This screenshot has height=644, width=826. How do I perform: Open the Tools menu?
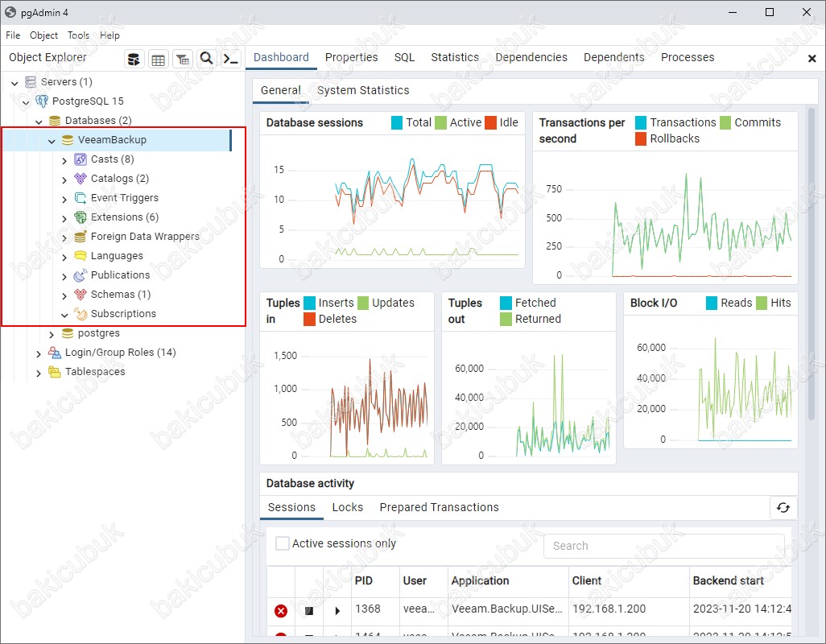(78, 35)
